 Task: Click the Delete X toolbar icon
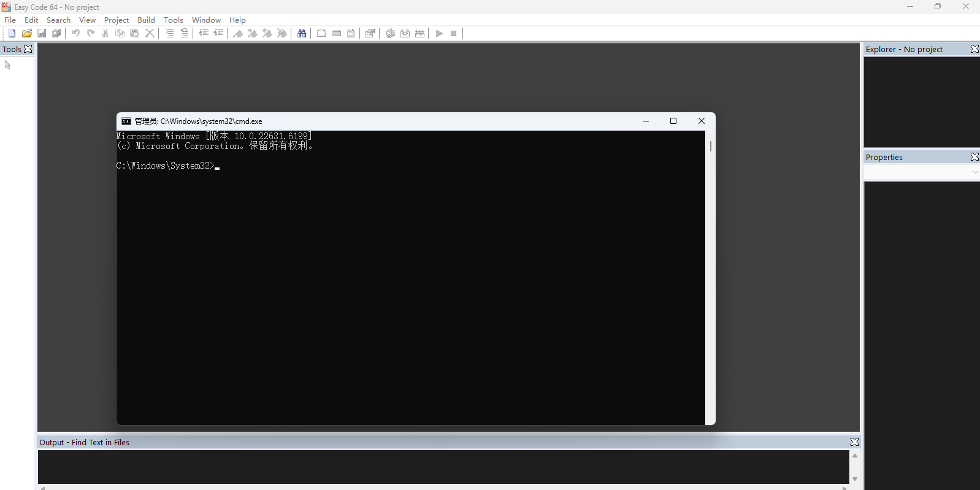(x=150, y=33)
